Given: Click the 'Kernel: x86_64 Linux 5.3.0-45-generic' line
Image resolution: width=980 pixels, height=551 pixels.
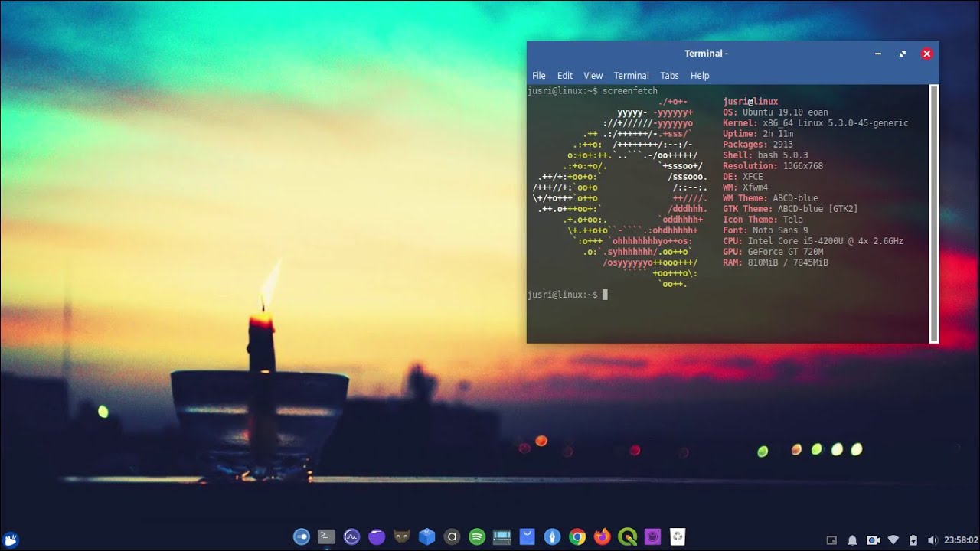Looking at the screenshot, I should coord(815,123).
